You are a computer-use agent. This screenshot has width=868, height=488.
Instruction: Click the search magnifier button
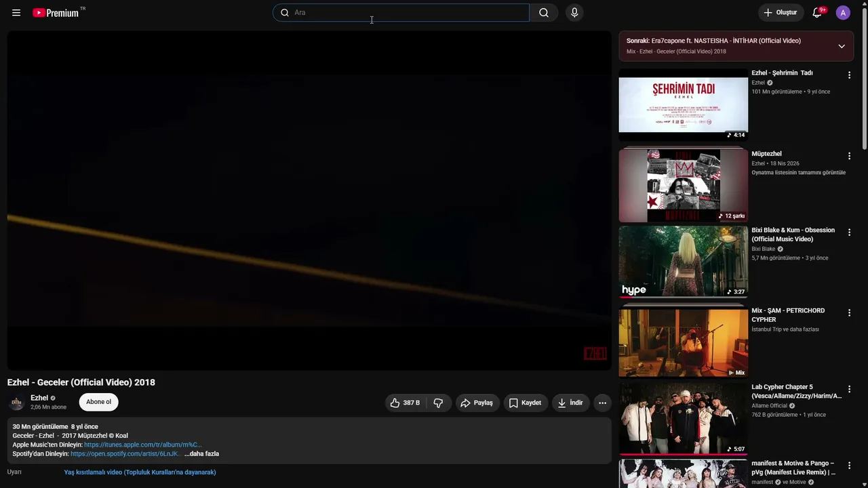pos(544,13)
